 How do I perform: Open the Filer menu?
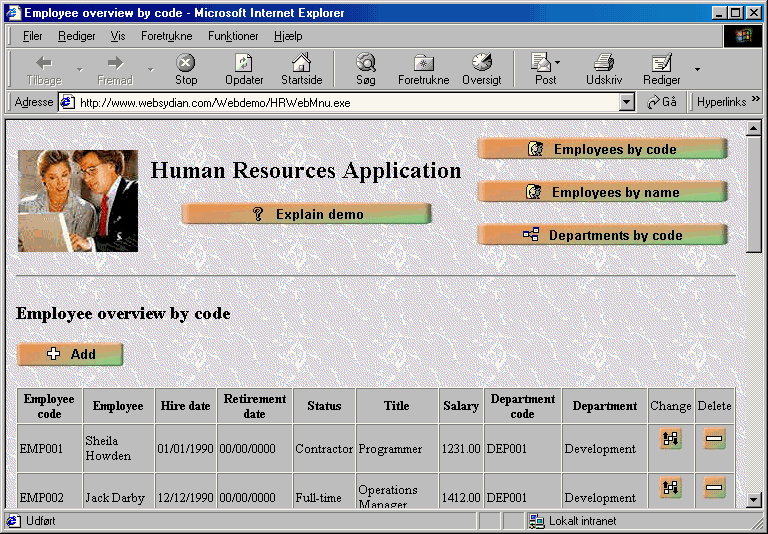(x=32, y=36)
